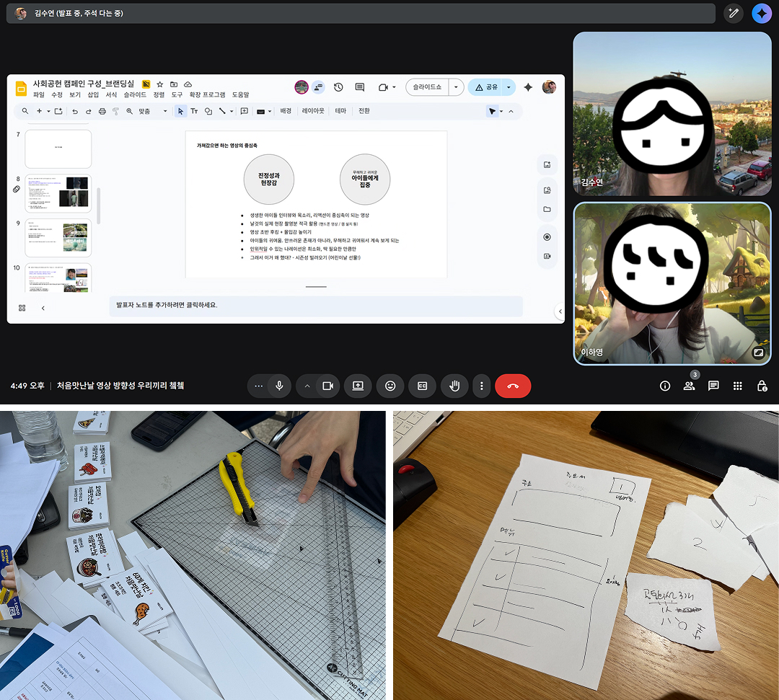779x700 pixels.
Task: Expand the 슬라이드쇼 dropdown arrow
Action: [456, 87]
